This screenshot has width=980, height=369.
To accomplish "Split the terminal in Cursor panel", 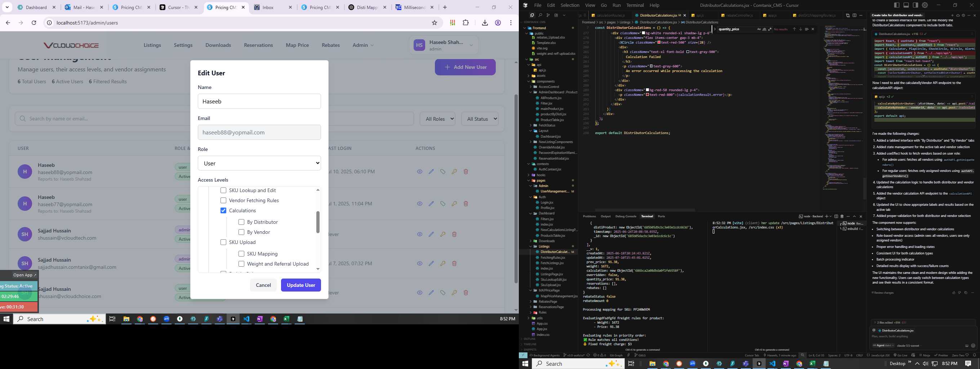I will tap(836, 217).
